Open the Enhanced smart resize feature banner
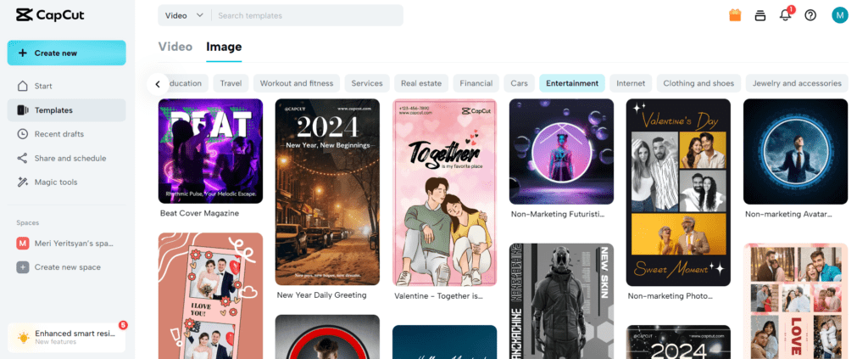This screenshot has width=868, height=359. pyautogui.click(x=66, y=338)
